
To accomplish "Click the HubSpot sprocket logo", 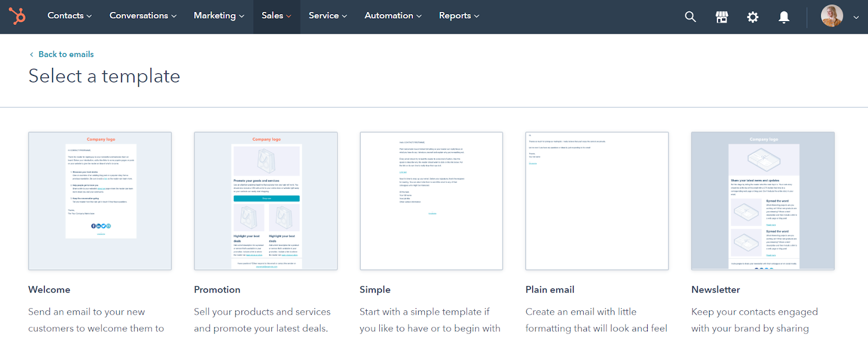I will click(17, 16).
